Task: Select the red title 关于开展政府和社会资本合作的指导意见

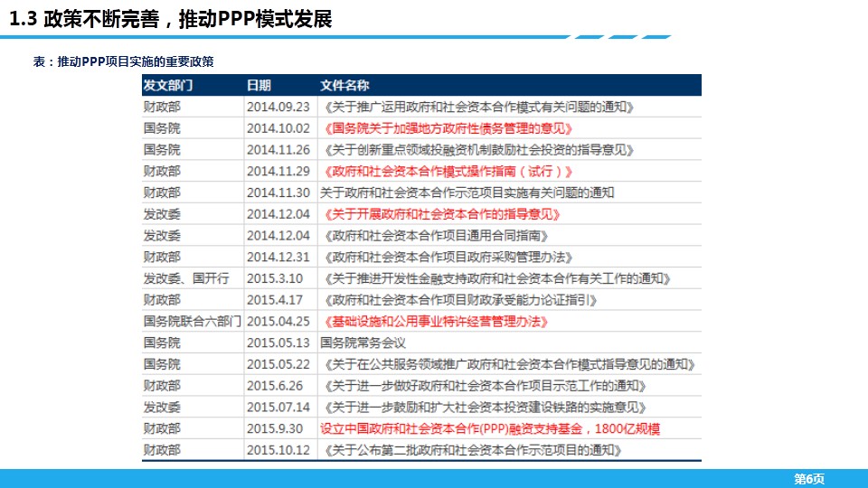Action: pyautogui.click(x=442, y=214)
